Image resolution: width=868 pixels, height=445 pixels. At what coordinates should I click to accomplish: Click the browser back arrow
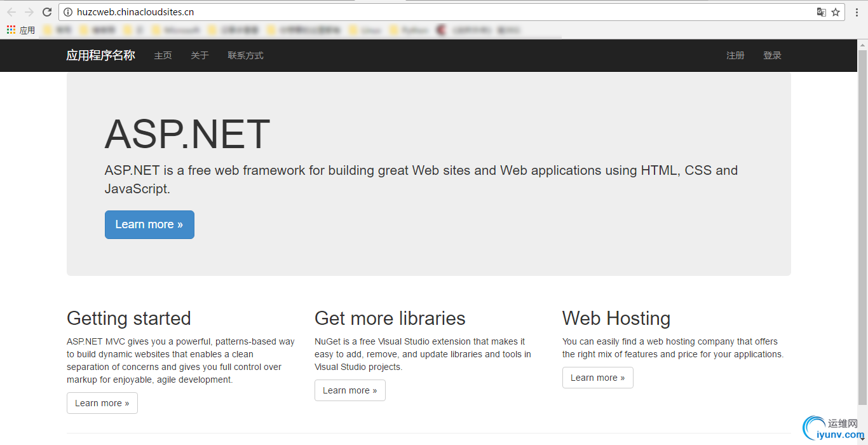11,12
